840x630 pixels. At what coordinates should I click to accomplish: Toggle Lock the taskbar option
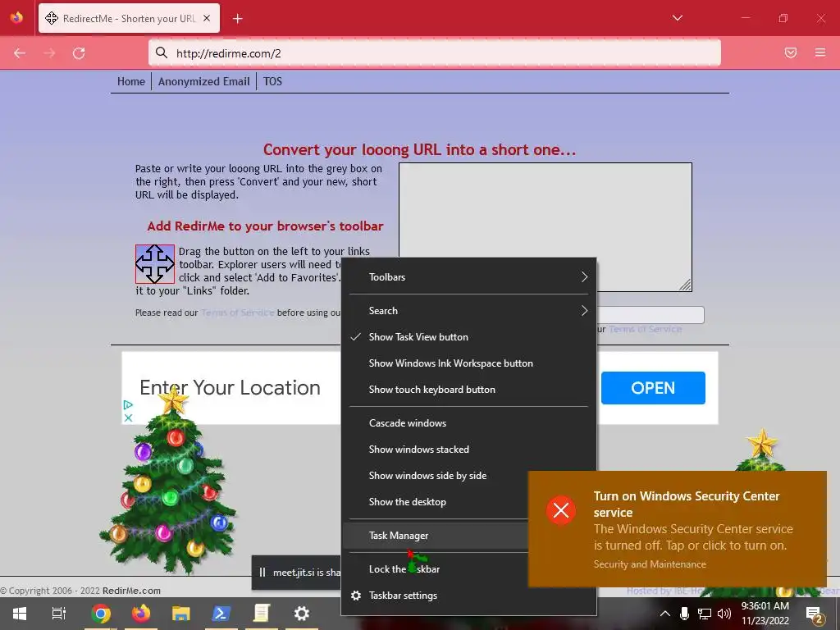pyautogui.click(x=435, y=569)
